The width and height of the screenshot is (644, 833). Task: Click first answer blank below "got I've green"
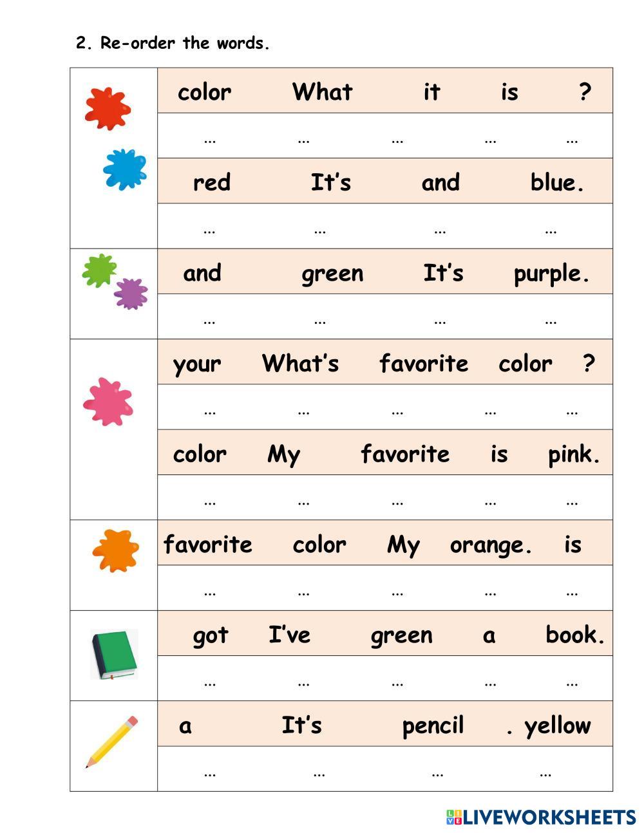click(x=209, y=680)
